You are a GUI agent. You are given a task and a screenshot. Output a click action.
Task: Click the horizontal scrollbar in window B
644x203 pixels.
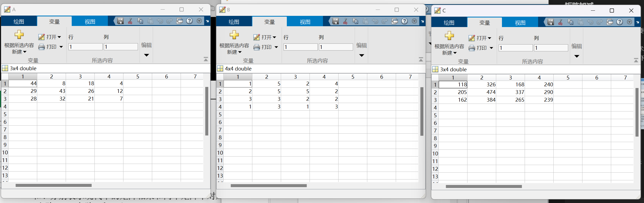pyautogui.click(x=268, y=186)
